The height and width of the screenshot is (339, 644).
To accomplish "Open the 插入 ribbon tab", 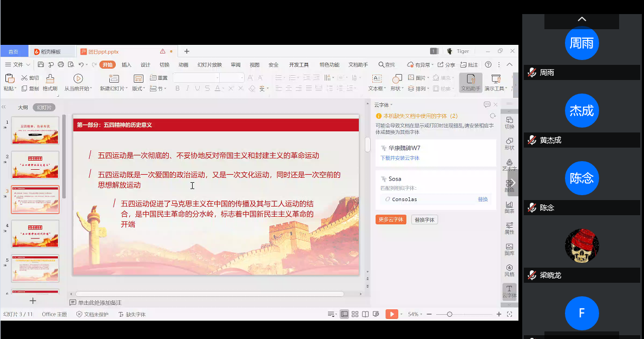I will [x=126, y=65].
